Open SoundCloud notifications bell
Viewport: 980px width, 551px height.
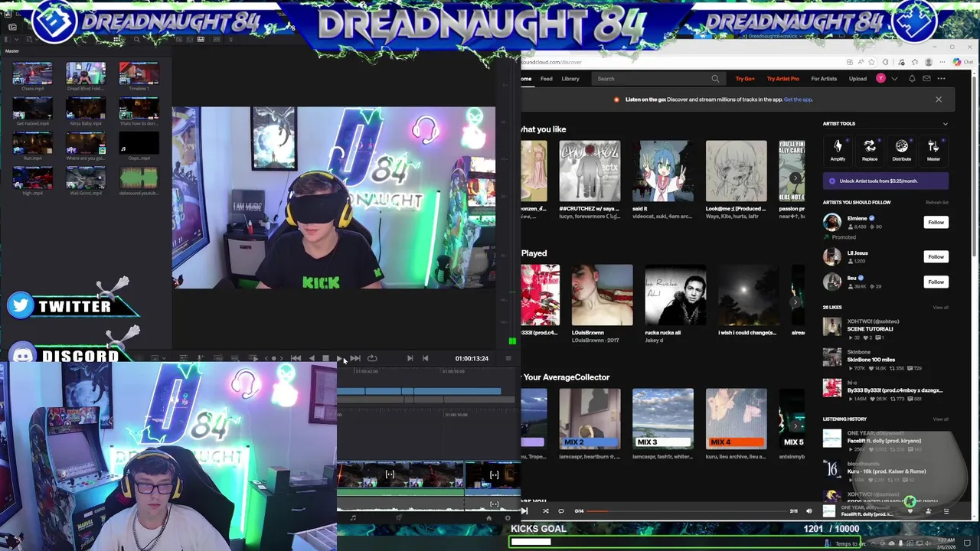912,78
